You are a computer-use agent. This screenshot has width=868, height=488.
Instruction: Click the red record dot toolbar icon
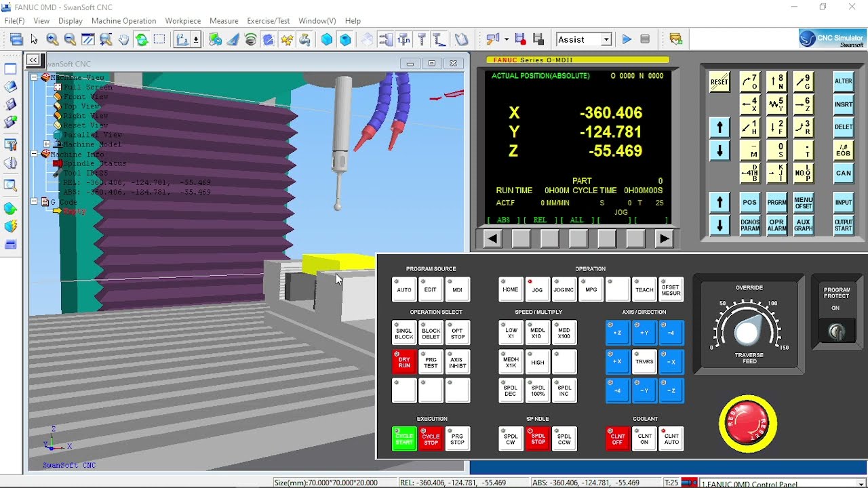[520, 39]
